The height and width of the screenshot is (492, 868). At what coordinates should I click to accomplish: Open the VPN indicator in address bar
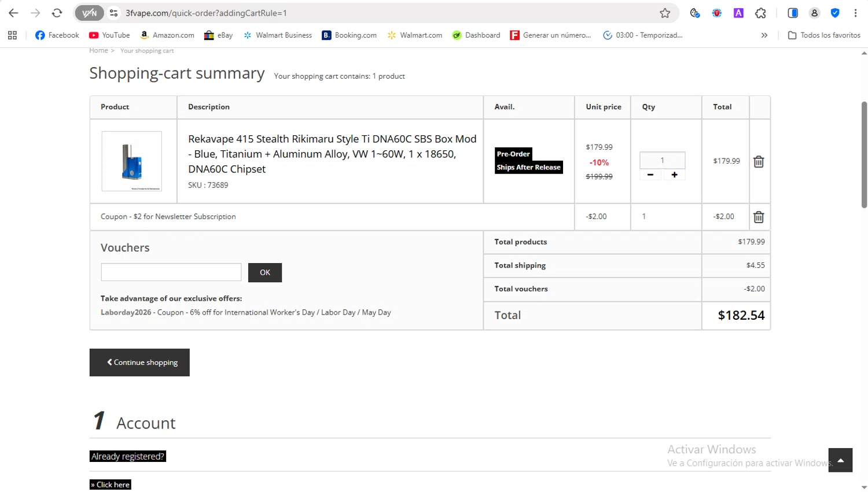click(90, 13)
